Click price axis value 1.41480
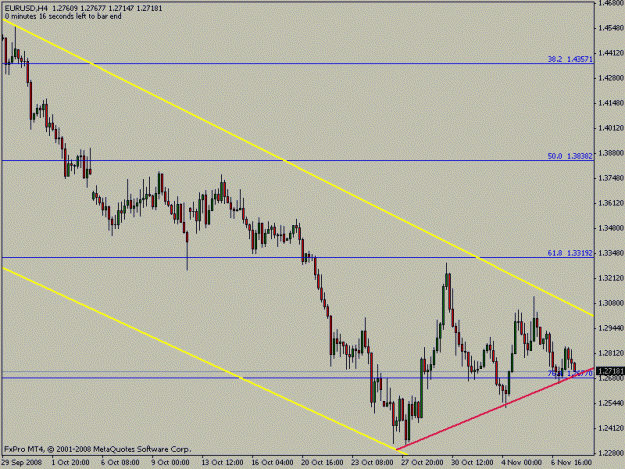 tap(610, 103)
